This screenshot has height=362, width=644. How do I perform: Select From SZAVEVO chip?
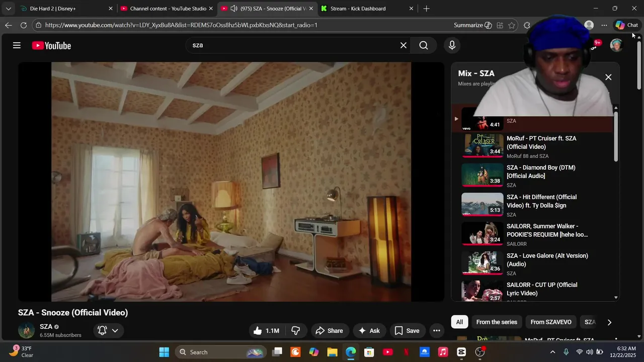pos(551,322)
